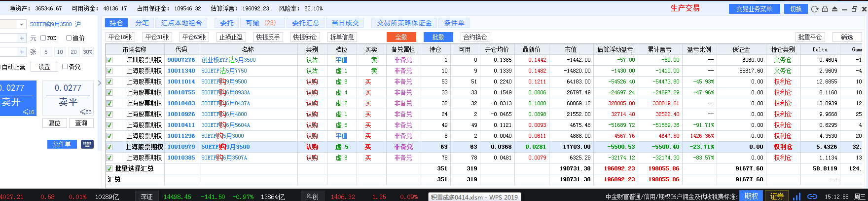This screenshot has width=868, height=201.
Task: Open the on-screen keyboard icon
Action: [87, 144]
